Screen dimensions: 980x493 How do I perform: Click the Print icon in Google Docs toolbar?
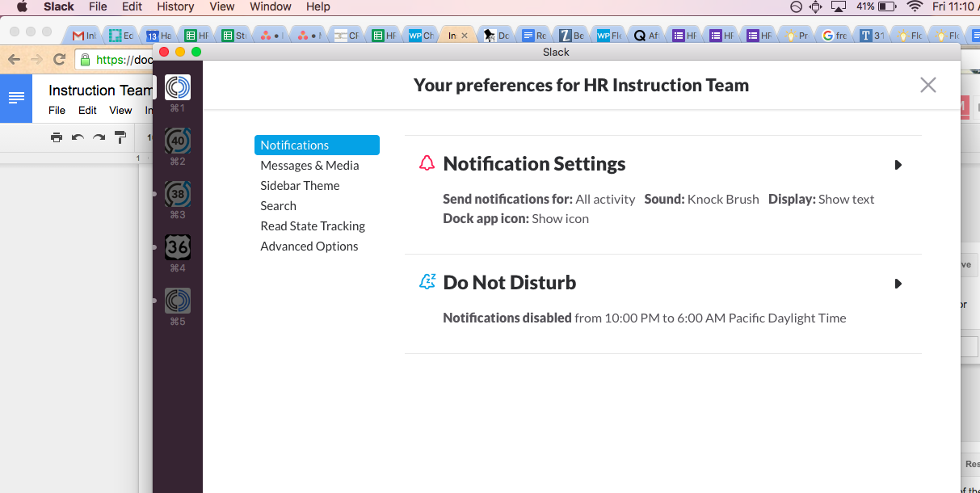coord(57,137)
